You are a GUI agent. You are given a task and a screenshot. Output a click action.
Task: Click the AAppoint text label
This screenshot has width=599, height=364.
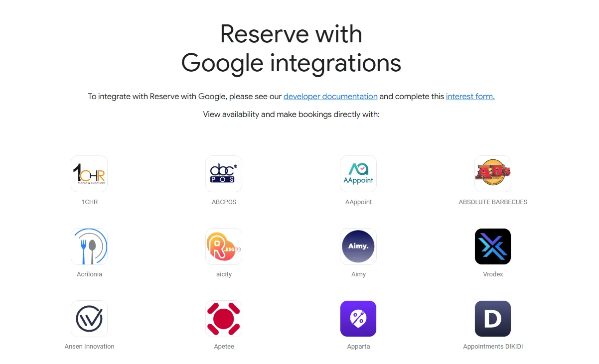click(x=359, y=202)
